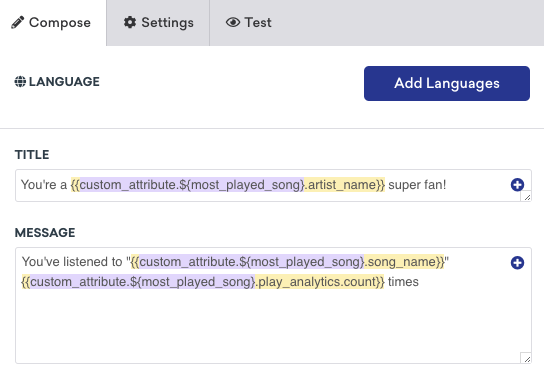Click the TITLE field label
This screenshot has height=389, width=544.
click(32, 154)
